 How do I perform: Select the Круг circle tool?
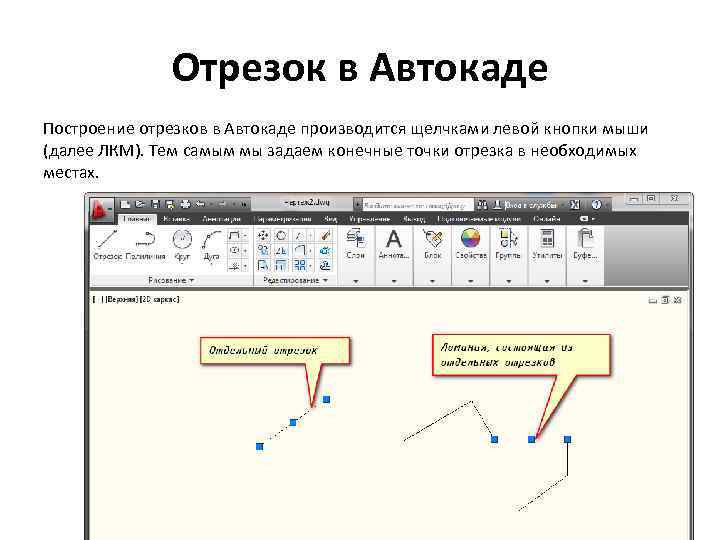click(x=182, y=245)
